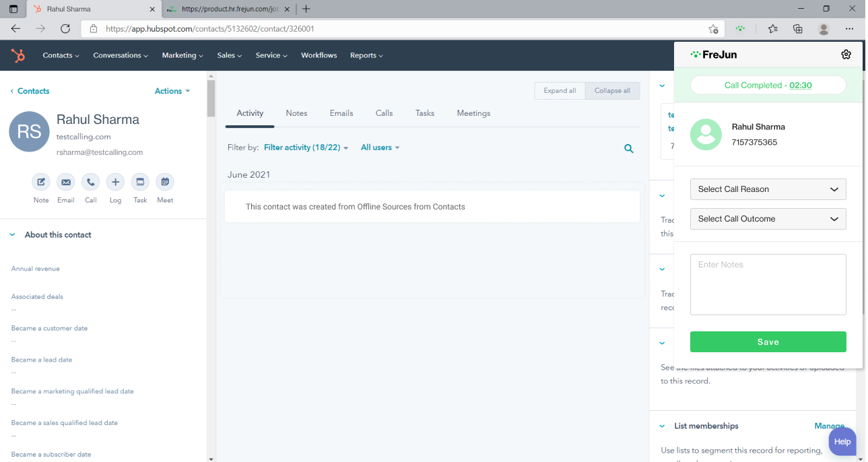Schedule a meeting with Meet icon
The width and height of the screenshot is (868, 462).
tap(165, 182)
